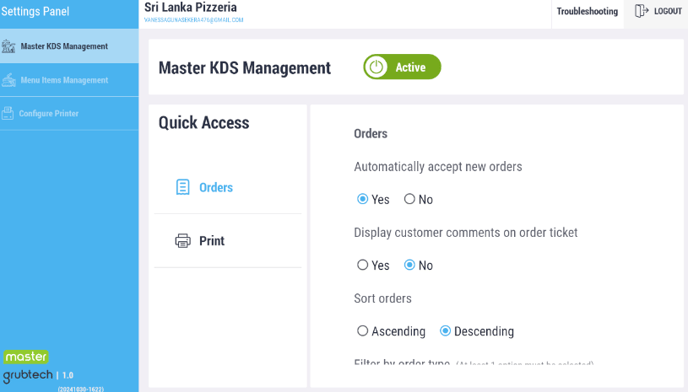Image resolution: width=688 pixels, height=392 pixels.
Task: Choose Descending sort order
Action: tap(445, 331)
